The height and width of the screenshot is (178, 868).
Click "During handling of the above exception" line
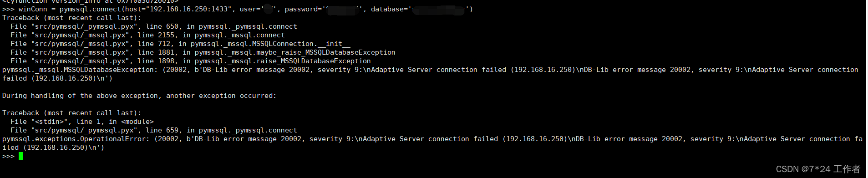tap(139, 96)
